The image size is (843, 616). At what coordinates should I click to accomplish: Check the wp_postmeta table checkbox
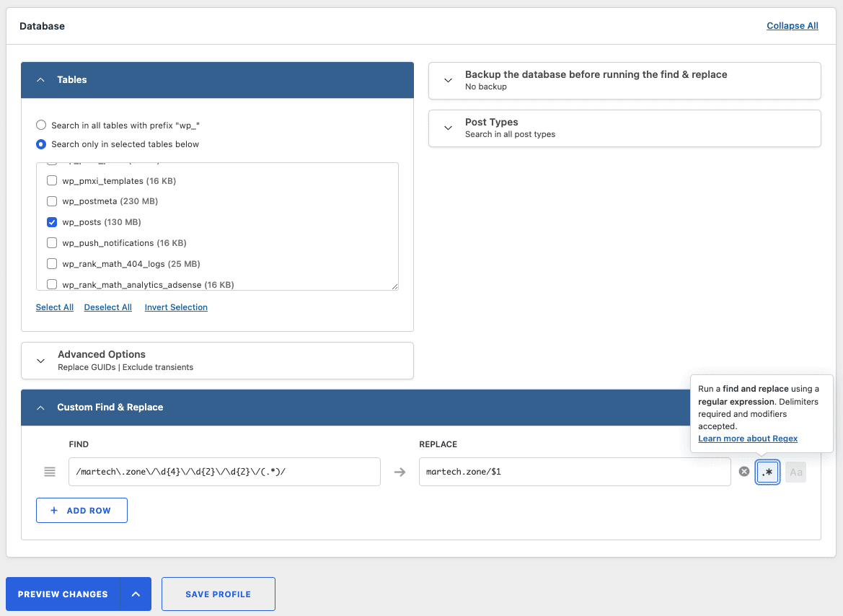click(x=52, y=201)
